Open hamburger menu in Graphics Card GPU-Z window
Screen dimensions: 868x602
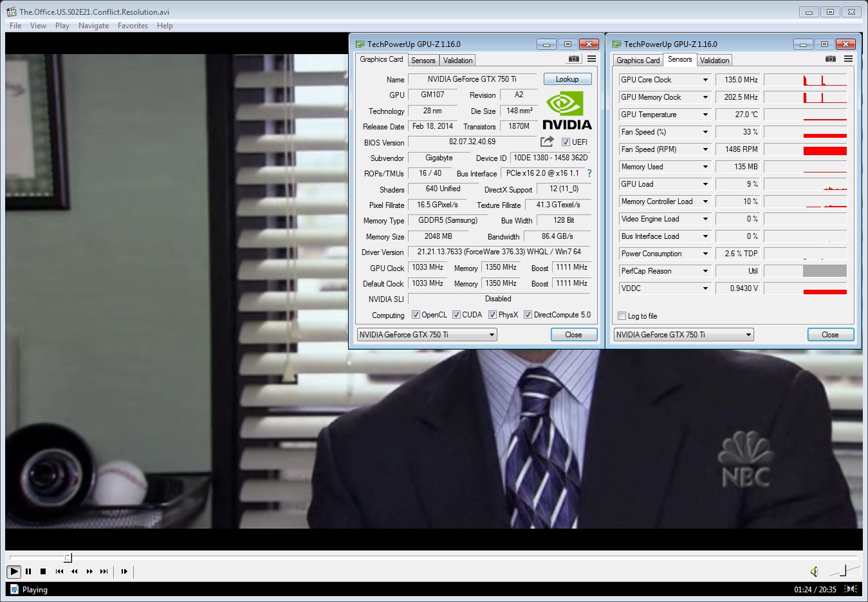click(x=591, y=59)
